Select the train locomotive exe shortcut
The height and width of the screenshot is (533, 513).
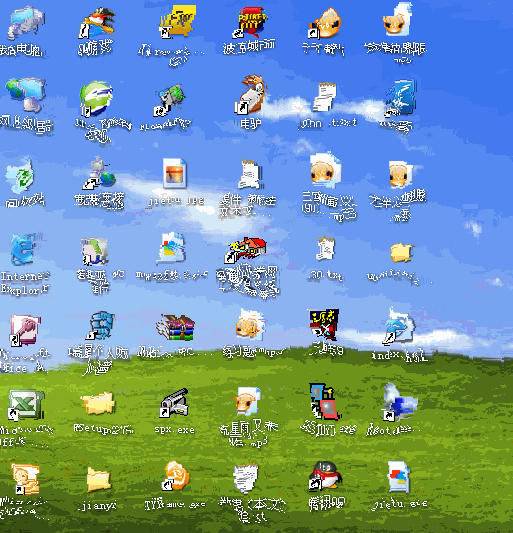pyautogui.click(x=324, y=402)
